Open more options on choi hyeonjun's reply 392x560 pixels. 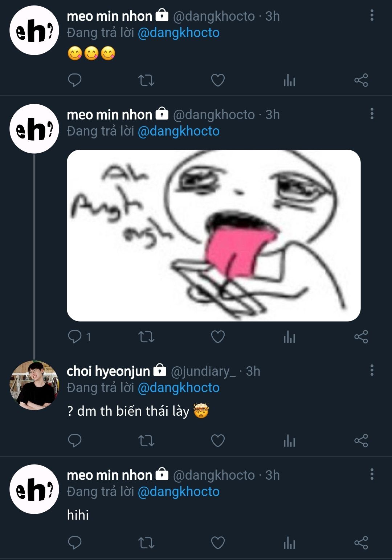click(x=372, y=370)
